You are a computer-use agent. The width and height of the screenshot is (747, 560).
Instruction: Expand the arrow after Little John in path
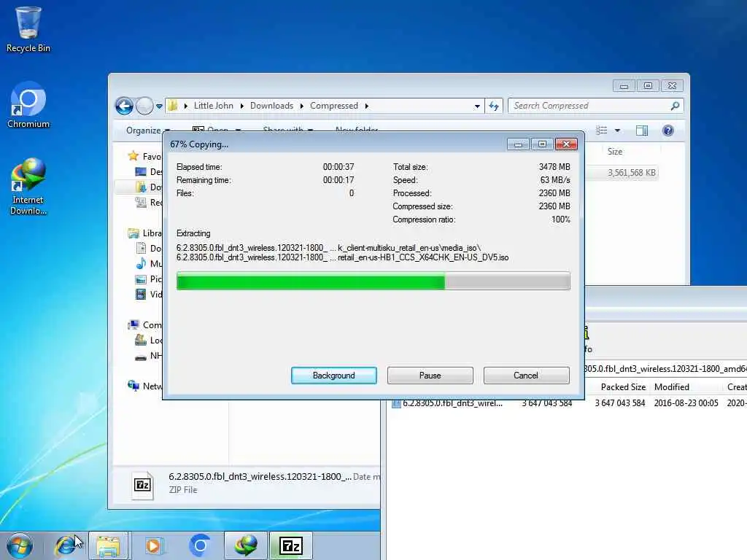click(x=242, y=106)
